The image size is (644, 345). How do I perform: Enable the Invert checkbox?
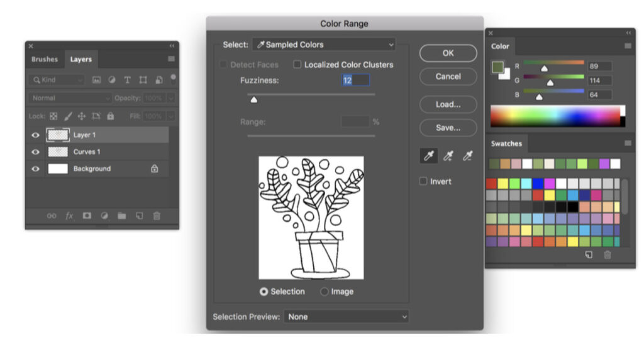pos(424,181)
